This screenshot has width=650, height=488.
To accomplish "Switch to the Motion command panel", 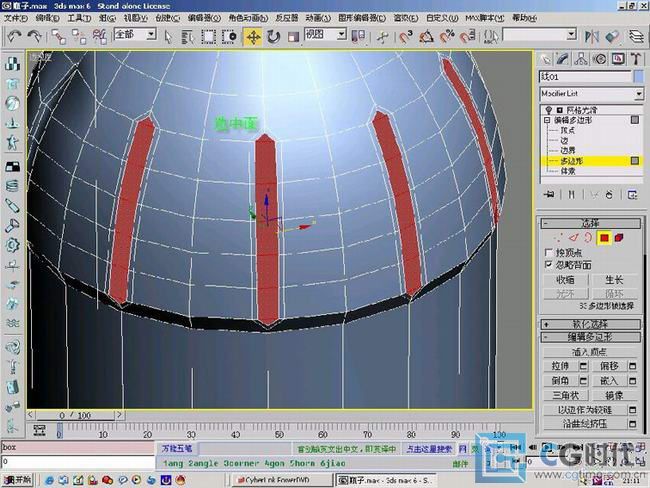I will 599,59.
